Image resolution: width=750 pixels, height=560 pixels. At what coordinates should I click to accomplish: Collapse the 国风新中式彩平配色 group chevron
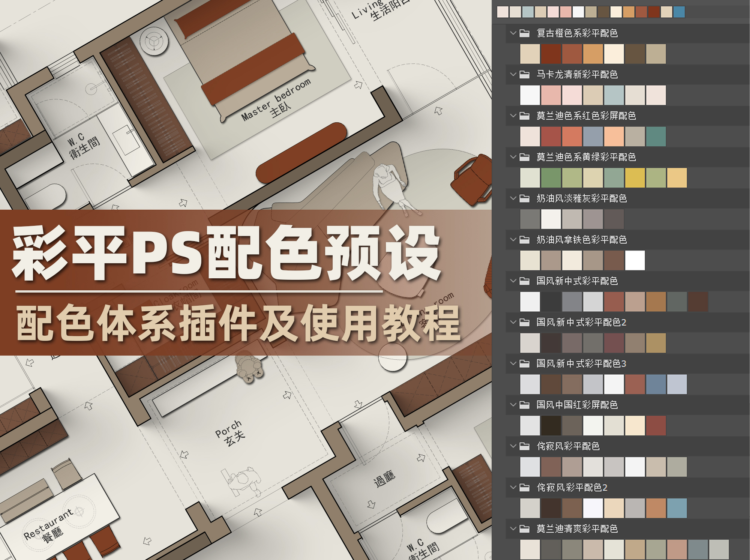(x=513, y=281)
